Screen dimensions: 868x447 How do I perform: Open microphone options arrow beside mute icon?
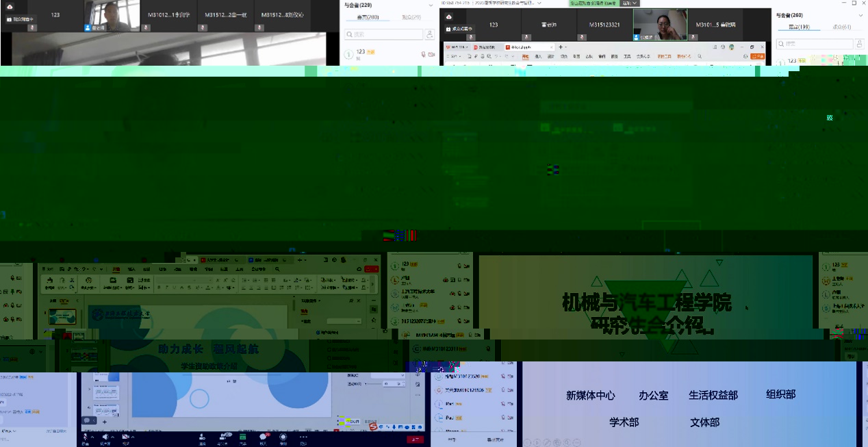92,437
